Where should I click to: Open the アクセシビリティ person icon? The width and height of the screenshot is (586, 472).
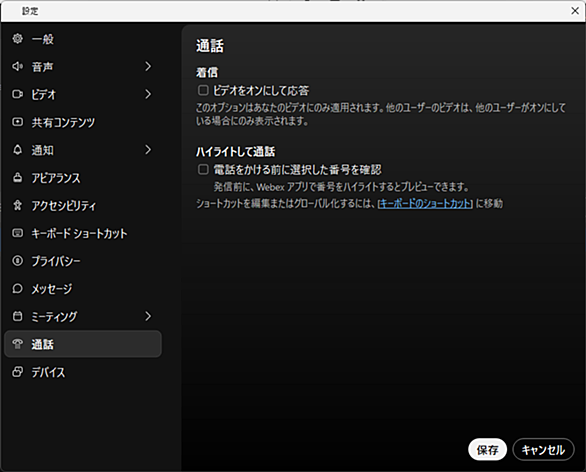click(x=18, y=205)
